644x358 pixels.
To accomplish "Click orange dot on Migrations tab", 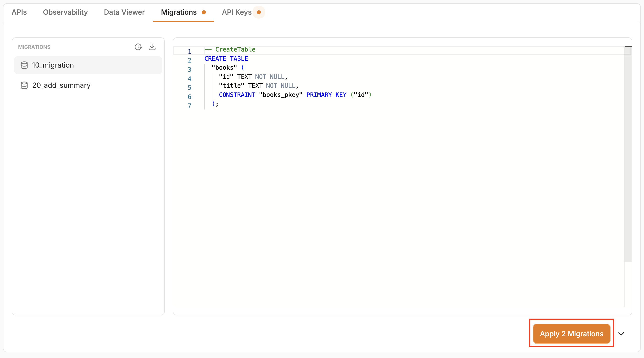I will coord(204,12).
